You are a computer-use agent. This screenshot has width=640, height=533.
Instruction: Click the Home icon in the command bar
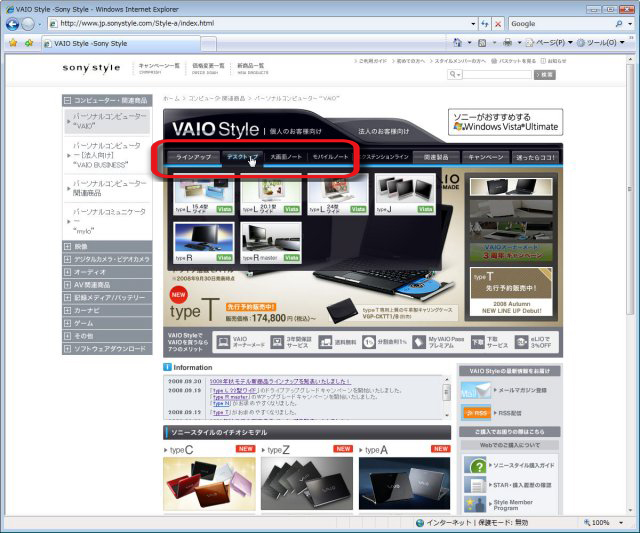click(458, 42)
